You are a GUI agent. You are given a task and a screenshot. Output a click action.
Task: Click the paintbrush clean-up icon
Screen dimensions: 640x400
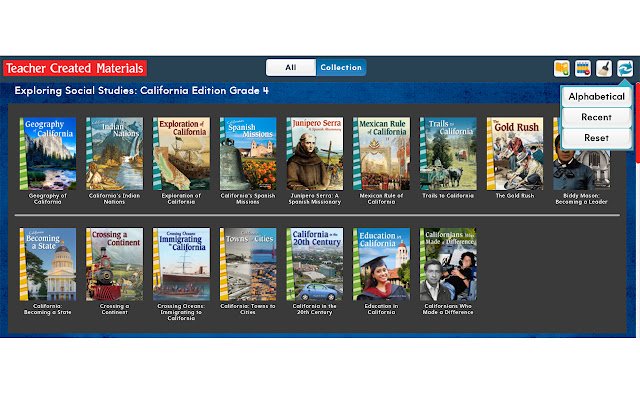tap(604, 68)
